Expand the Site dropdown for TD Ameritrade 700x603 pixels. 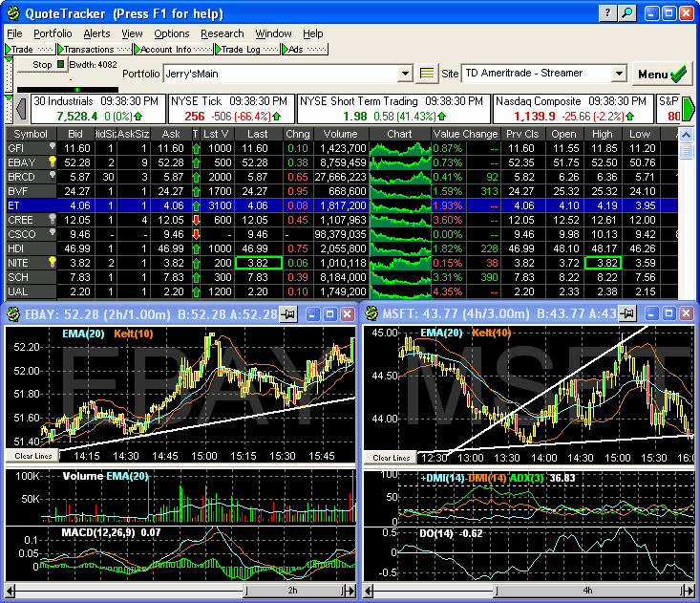pos(619,74)
